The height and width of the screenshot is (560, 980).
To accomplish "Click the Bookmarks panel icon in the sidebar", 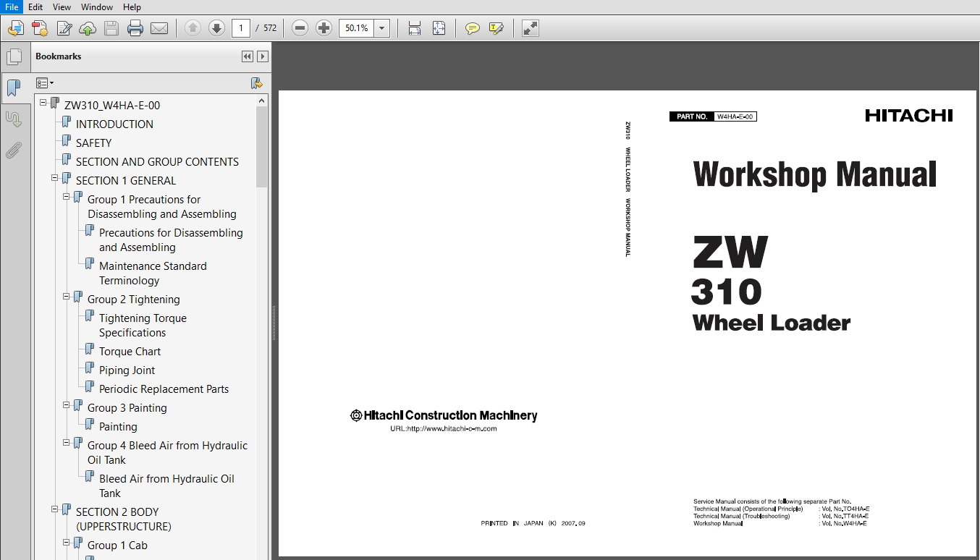I will pyautogui.click(x=14, y=88).
